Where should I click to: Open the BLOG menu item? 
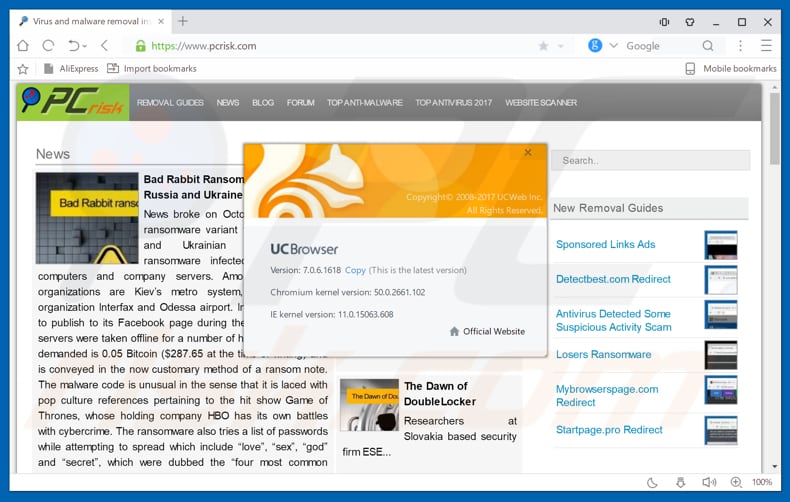pyautogui.click(x=263, y=102)
